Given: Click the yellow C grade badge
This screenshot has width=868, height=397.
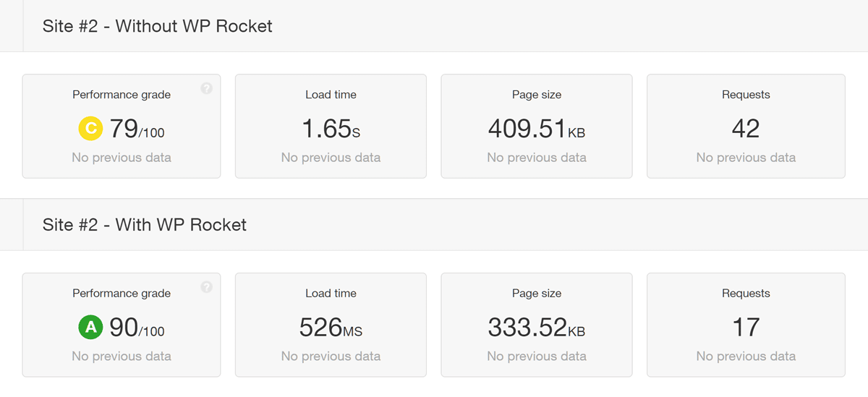Looking at the screenshot, I should coord(90,129).
